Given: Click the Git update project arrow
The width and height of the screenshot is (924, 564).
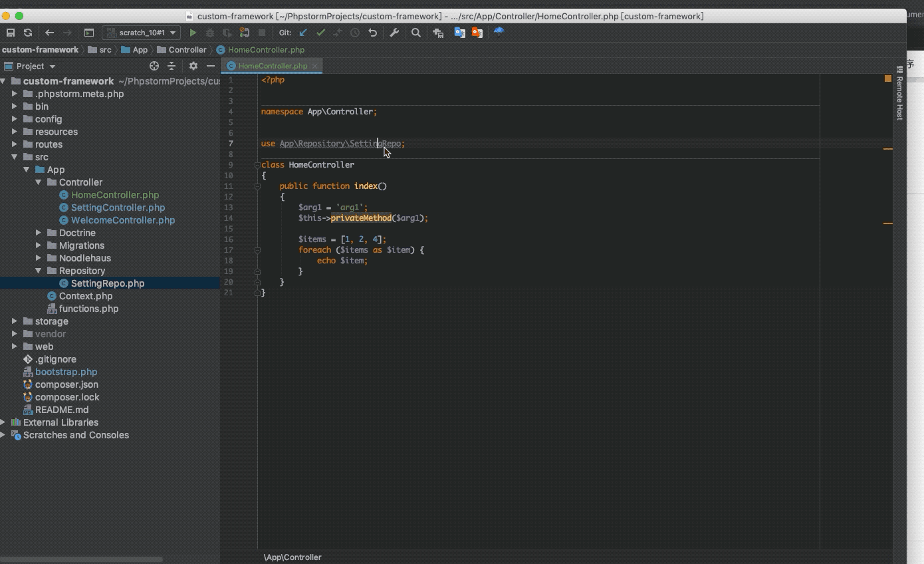Looking at the screenshot, I should (x=303, y=33).
